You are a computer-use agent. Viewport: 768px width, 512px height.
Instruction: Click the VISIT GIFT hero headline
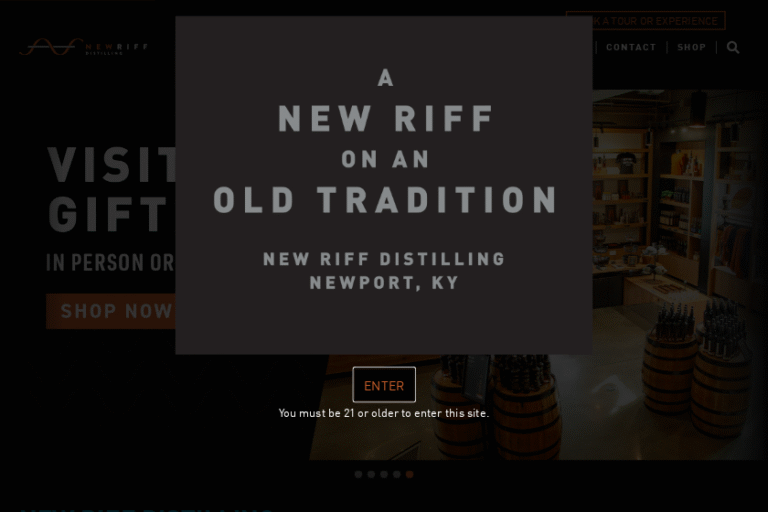112,189
